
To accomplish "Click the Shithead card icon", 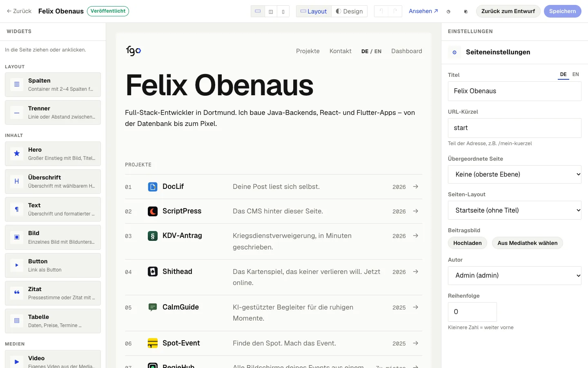I will pos(153,272).
